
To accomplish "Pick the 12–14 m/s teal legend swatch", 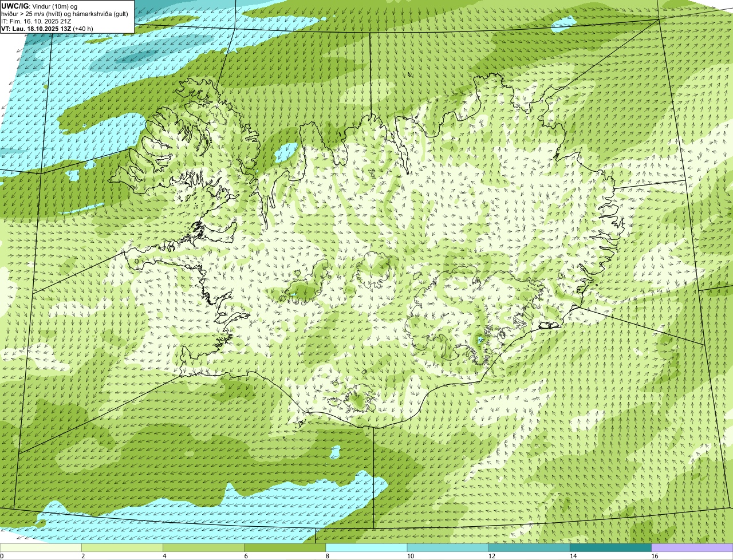I will pyautogui.click(x=529, y=547).
